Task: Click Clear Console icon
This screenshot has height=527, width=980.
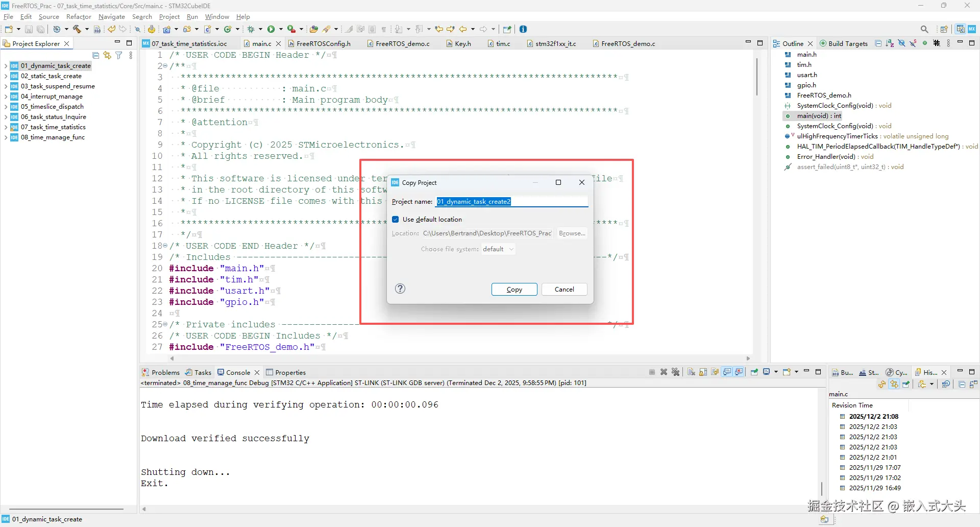Action: (691, 372)
